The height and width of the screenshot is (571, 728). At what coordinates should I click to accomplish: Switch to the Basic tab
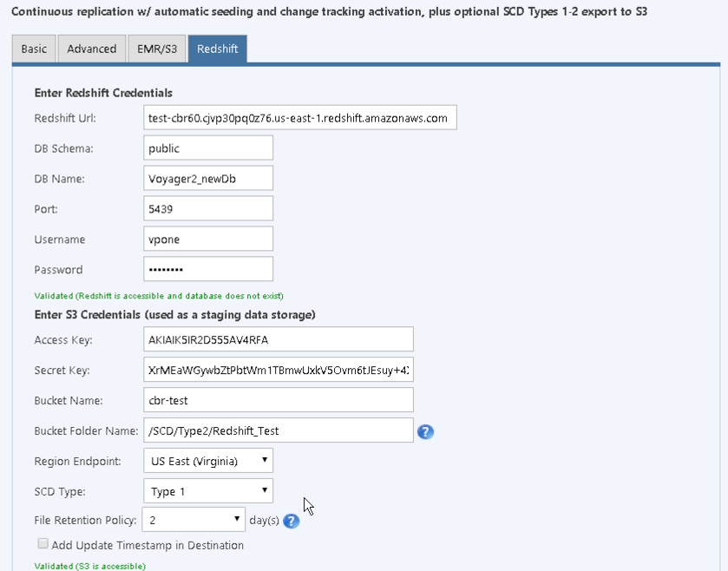tap(33, 49)
